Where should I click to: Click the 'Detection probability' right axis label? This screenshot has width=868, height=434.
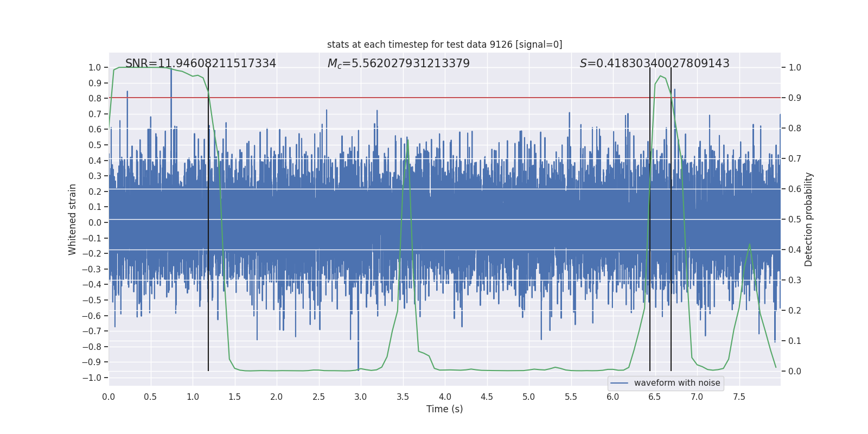tap(808, 219)
